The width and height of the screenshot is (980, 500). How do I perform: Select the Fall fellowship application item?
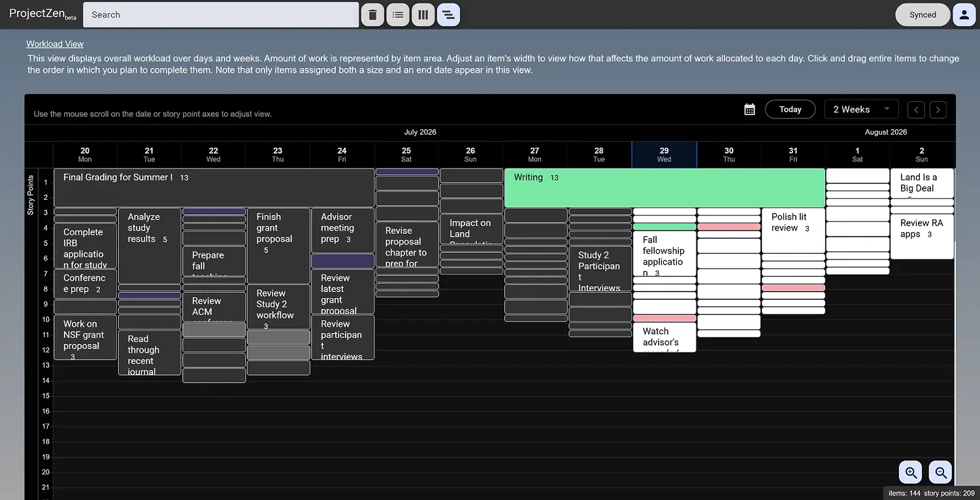(x=664, y=254)
